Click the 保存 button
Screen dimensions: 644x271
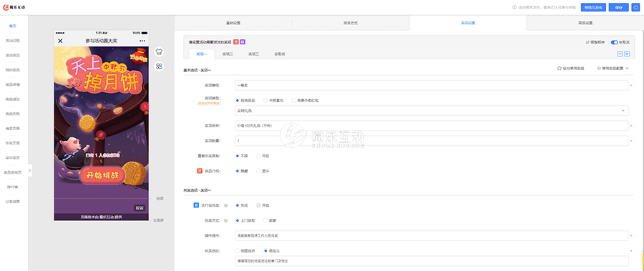tap(618, 7)
